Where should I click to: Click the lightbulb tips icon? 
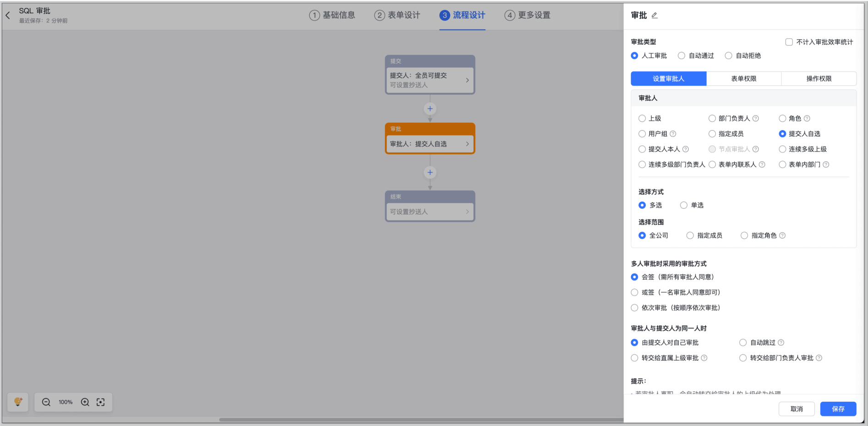click(18, 402)
